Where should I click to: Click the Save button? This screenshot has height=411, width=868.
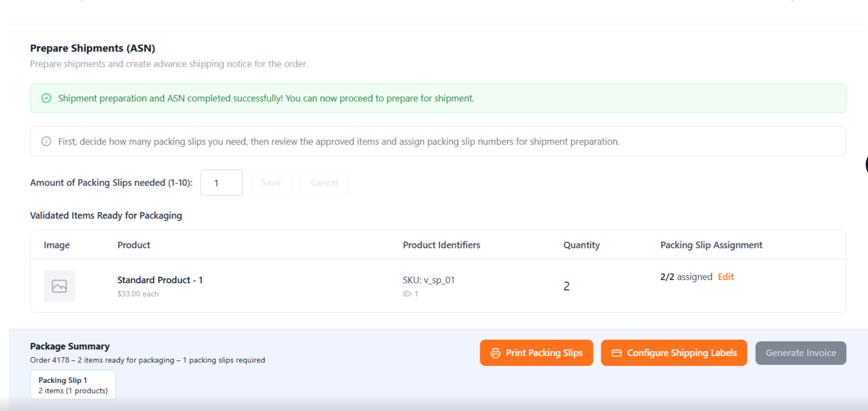pyautogui.click(x=271, y=182)
